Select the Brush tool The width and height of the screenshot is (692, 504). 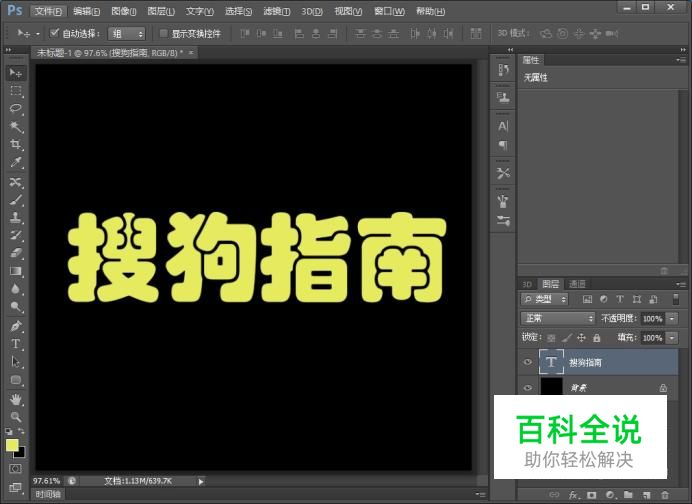tap(16, 200)
